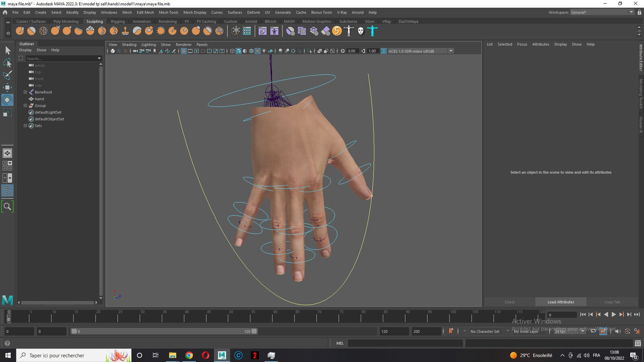
Task: Click the playback range slider bar
Action: pyautogui.click(x=164, y=331)
